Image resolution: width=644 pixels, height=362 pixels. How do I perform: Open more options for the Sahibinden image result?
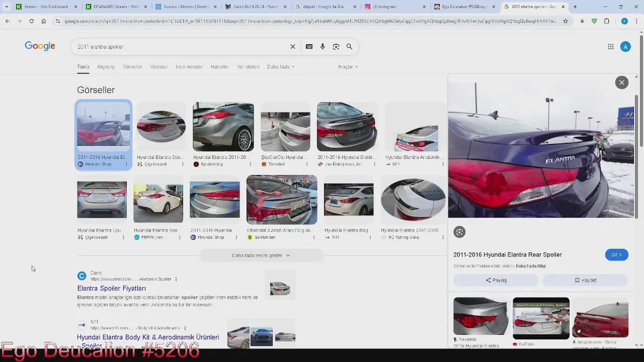point(313,237)
